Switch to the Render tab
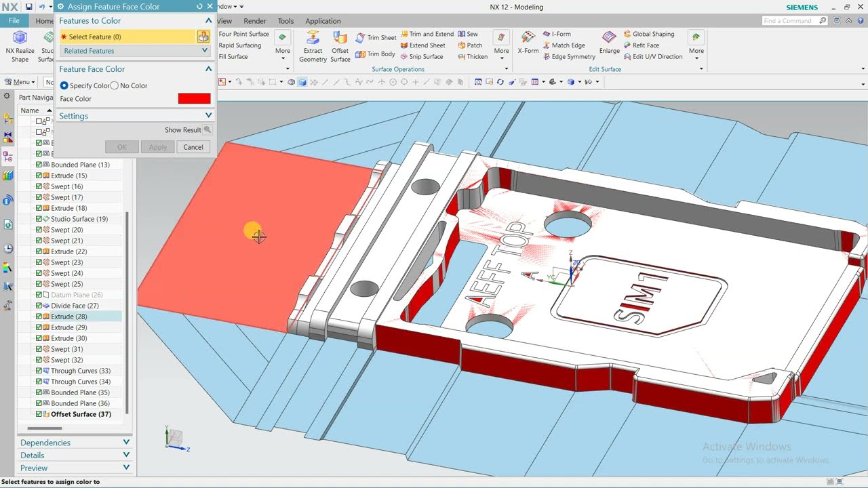Screen dimensions: 868x488 [255, 21]
